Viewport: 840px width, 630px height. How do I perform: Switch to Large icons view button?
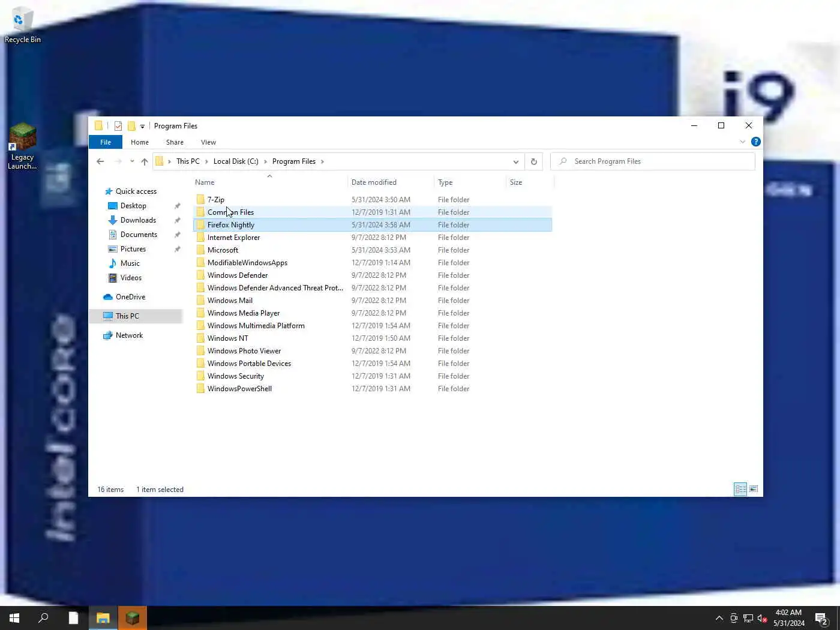[x=754, y=490]
